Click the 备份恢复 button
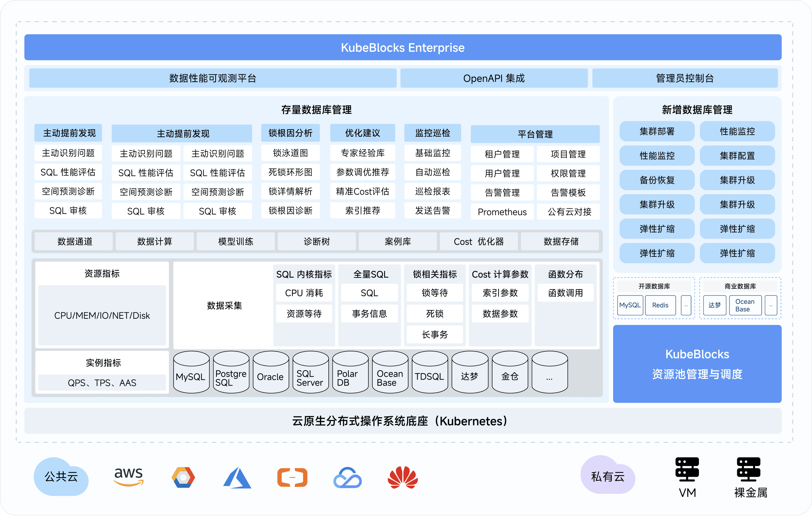812x516 pixels. coord(657,180)
